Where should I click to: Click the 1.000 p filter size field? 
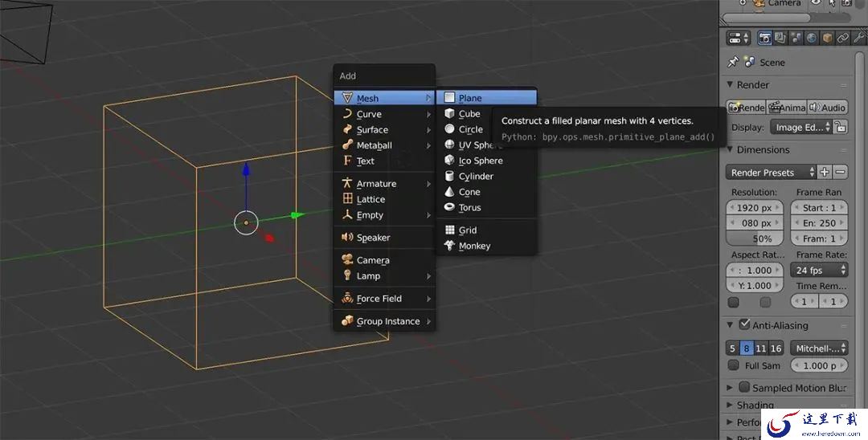(x=819, y=365)
